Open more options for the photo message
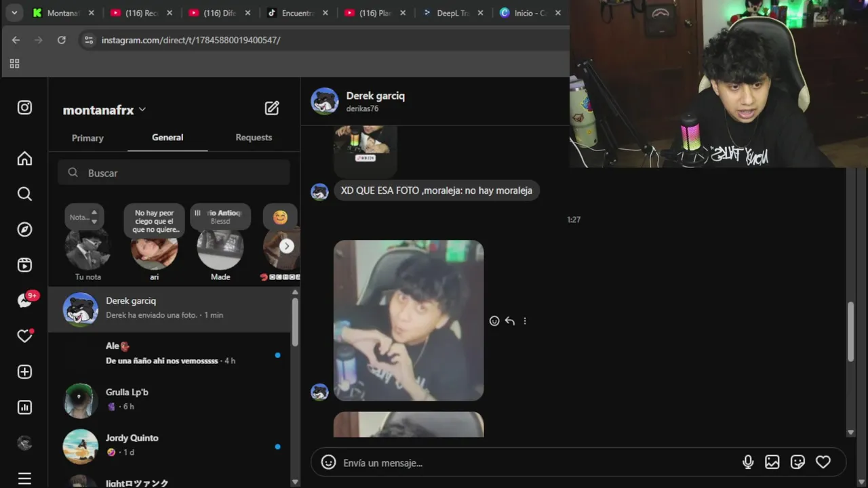This screenshot has width=868, height=488. [525, 321]
